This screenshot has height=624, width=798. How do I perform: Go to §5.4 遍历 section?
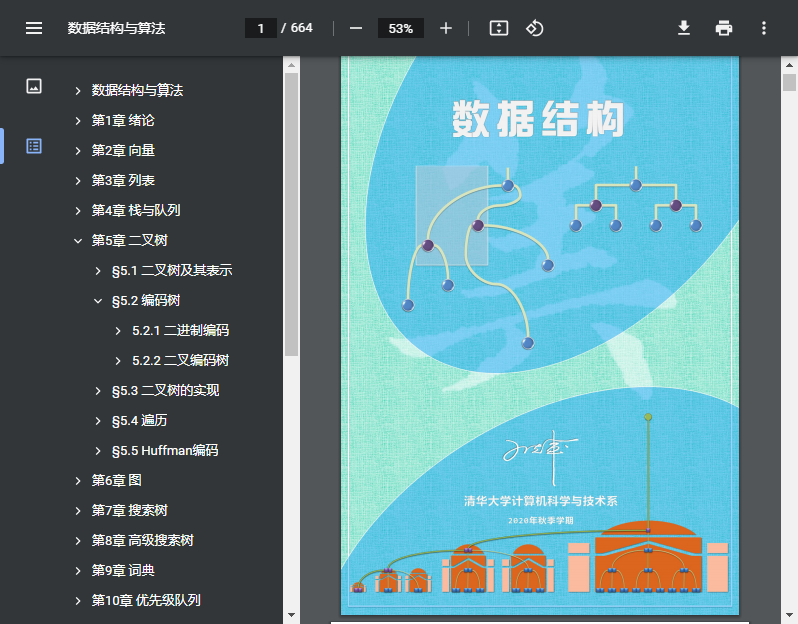[139, 420]
